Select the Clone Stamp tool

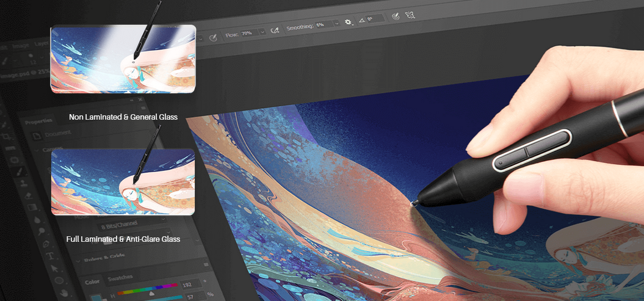[24, 183]
